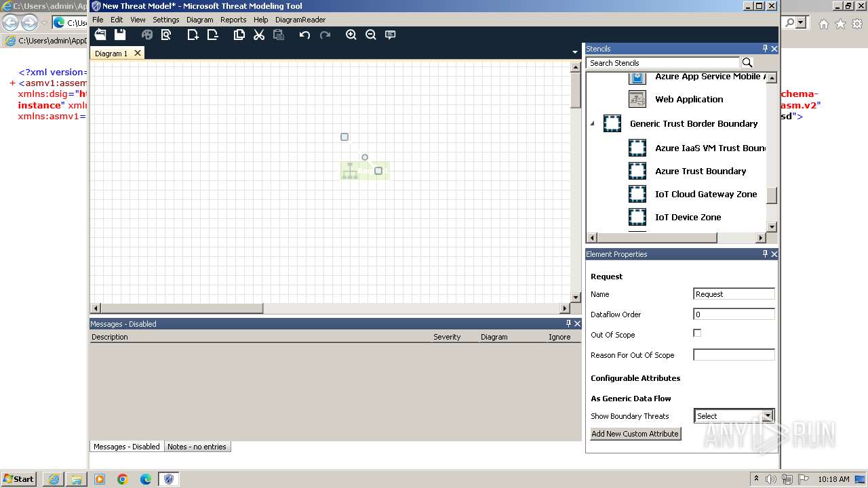
Task: Close the Stencils panel
Action: point(774,49)
